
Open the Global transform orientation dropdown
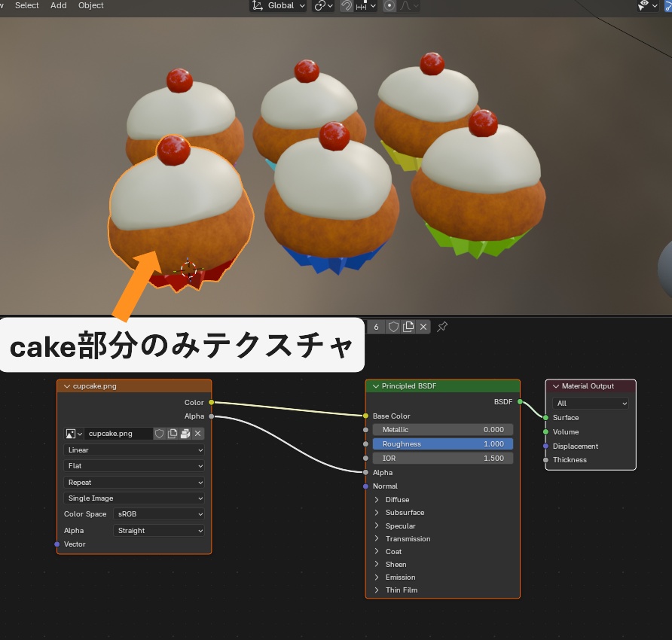tap(278, 5)
